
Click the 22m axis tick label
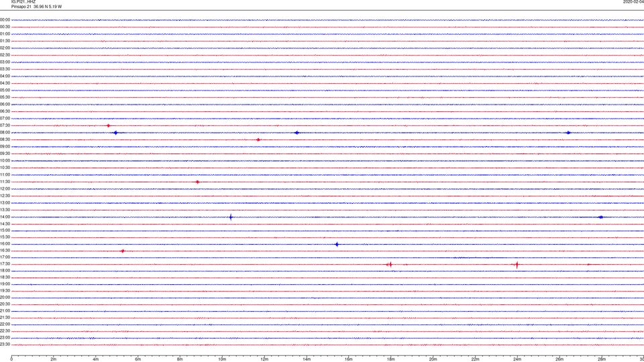(475, 359)
